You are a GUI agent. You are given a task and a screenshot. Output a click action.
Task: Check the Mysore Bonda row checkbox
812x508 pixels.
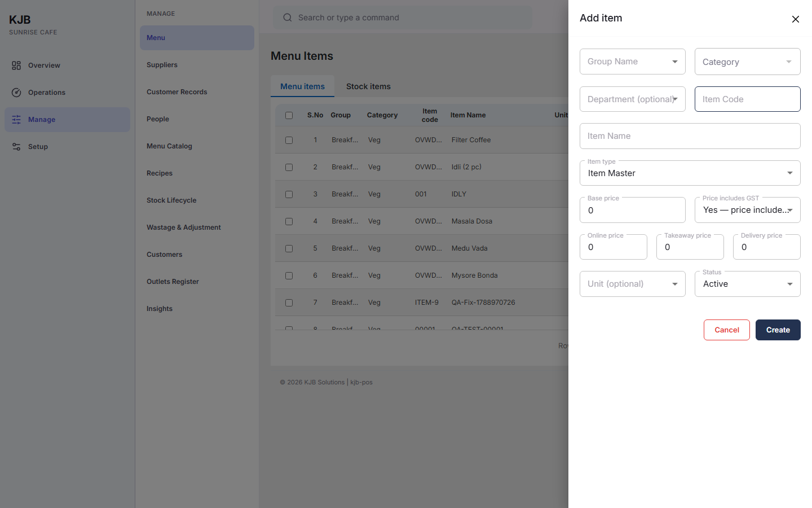click(289, 275)
